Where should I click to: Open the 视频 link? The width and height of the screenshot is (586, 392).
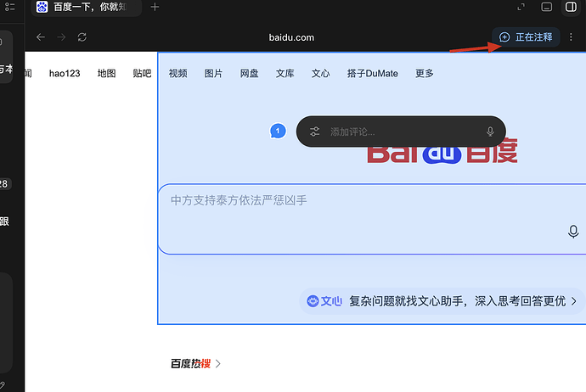tap(177, 73)
